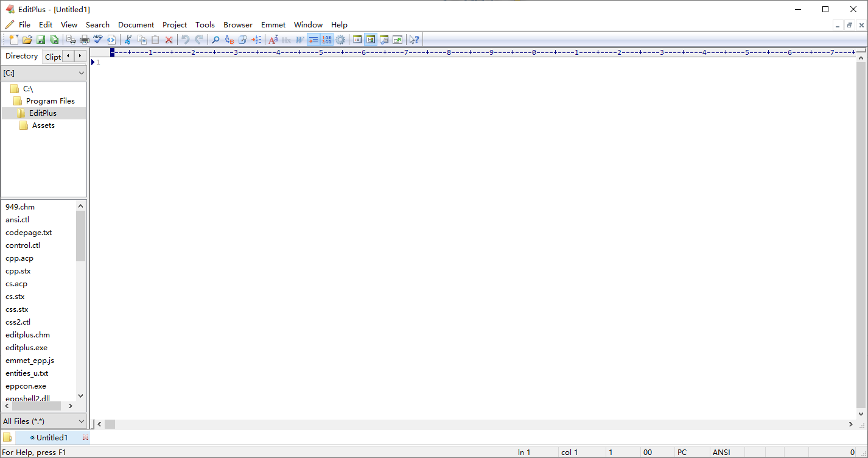This screenshot has width=868, height=458.
Task: Select the Untitled1 document tab
Action: [52, 437]
